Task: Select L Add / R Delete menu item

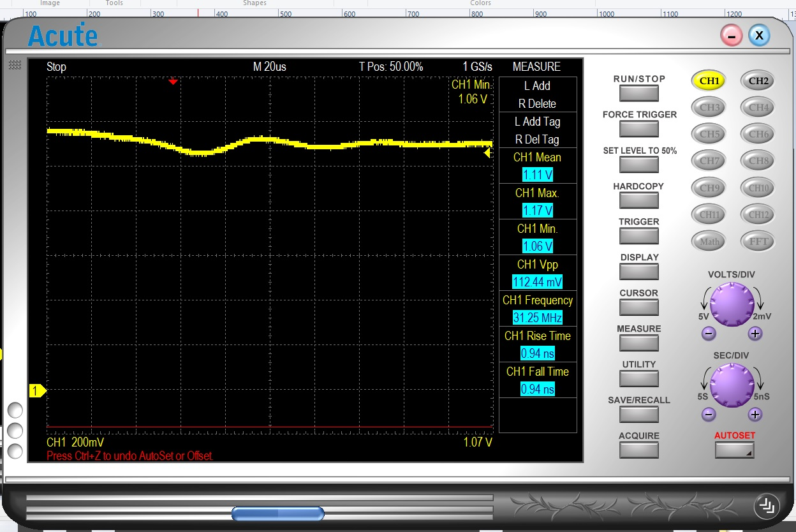Action: tap(537, 94)
